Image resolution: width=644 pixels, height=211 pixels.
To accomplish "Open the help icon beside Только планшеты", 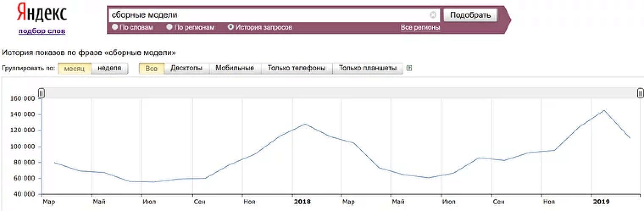I will 409,68.
